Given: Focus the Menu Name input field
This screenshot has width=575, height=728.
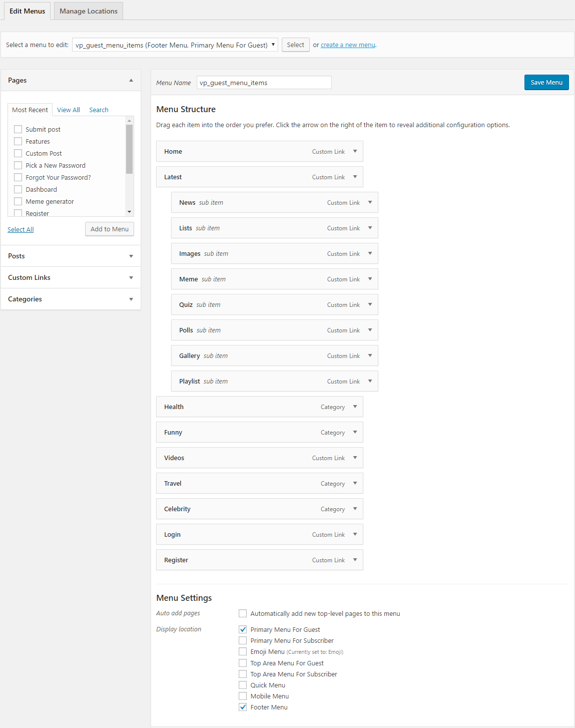Looking at the screenshot, I should pos(264,83).
